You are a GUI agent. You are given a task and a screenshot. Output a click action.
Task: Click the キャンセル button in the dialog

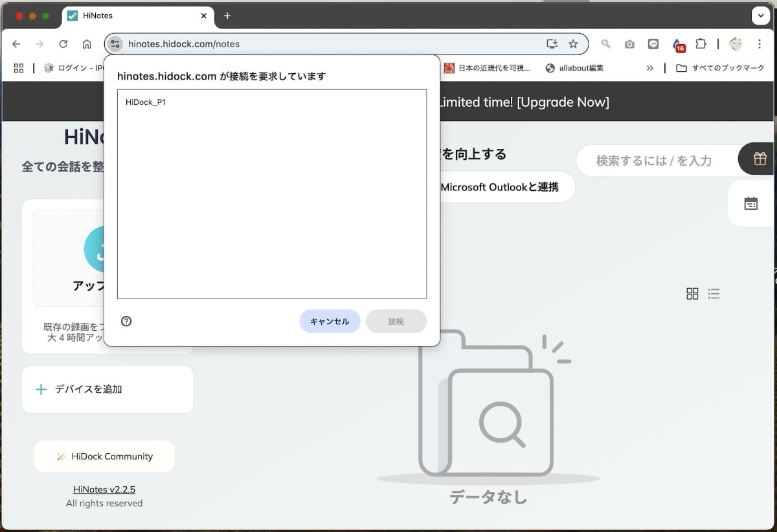330,321
